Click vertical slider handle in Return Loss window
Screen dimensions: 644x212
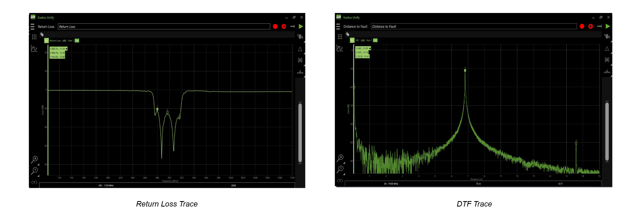tap(300, 133)
